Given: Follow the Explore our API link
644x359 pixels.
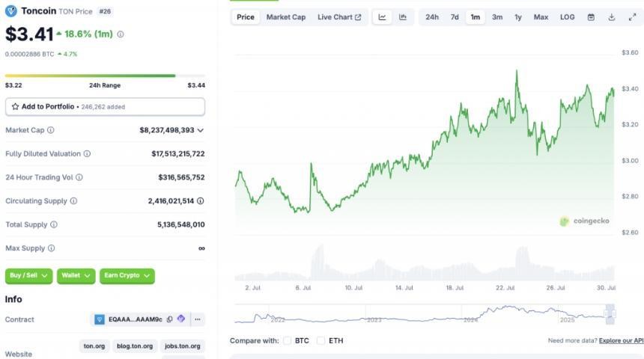Looking at the screenshot, I should [621, 340].
